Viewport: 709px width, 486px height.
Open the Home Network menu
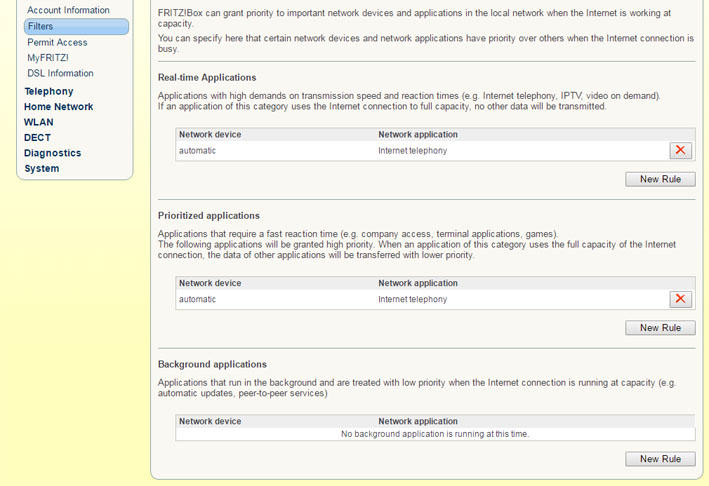pos(59,107)
